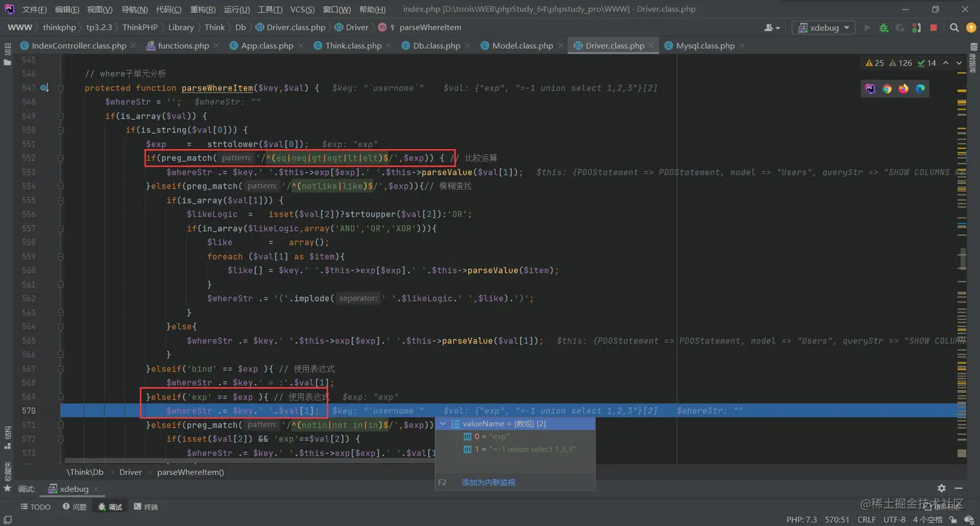The width and height of the screenshot is (980, 526).
Task: Click the run with coverage icon
Action: click(900, 28)
